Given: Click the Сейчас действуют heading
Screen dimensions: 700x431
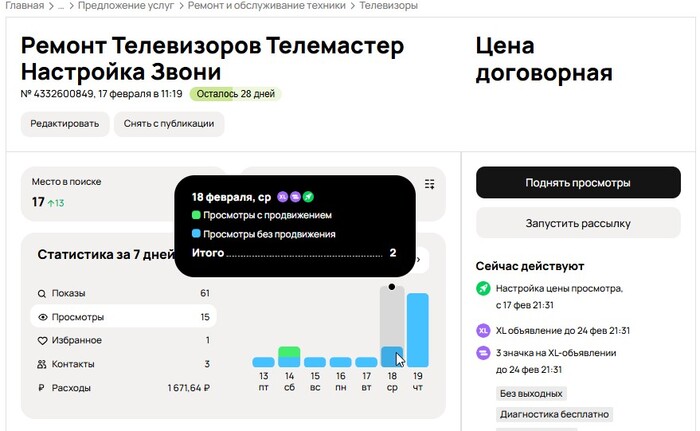Looking at the screenshot, I should [x=530, y=266].
